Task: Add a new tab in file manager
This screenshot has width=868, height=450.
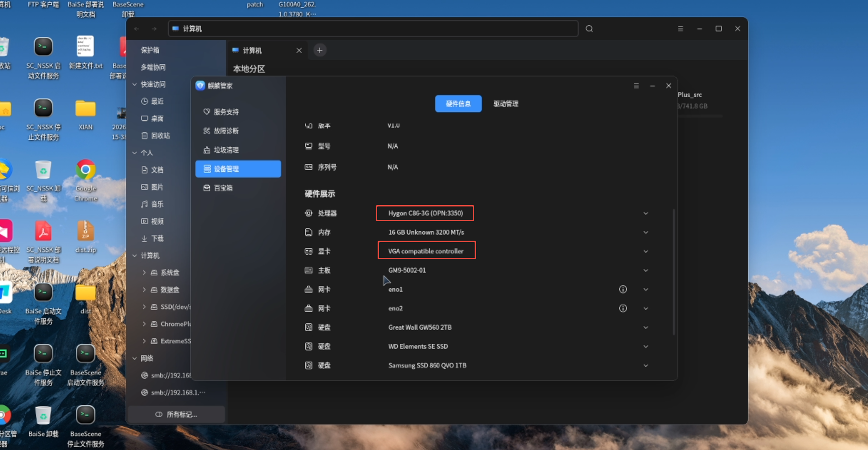Action: pyautogui.click(x=320, y=50)
